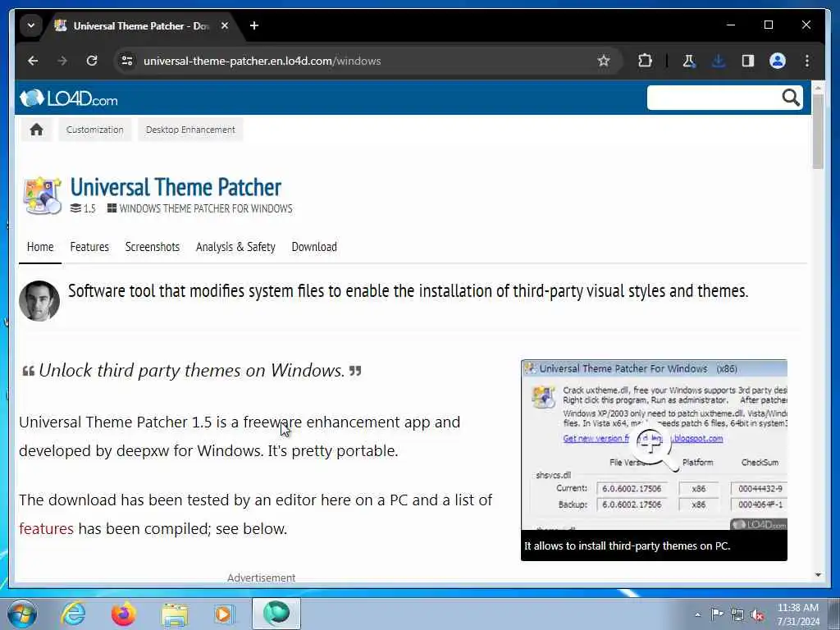This screenshot has width=840, height=630.
Task: Switch to the Home tab
Action: tap(40, 247)
